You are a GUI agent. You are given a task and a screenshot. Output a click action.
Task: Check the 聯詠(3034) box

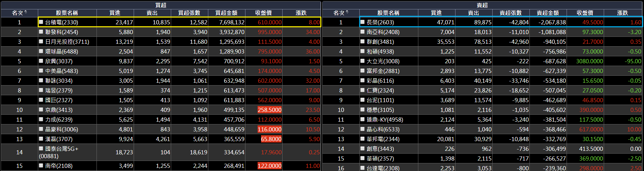41,80
